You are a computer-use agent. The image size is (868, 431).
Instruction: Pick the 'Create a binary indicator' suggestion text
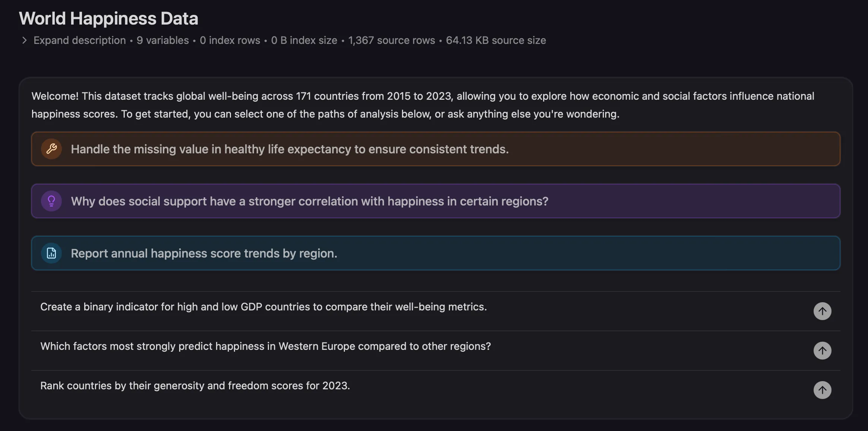(263, 307)
